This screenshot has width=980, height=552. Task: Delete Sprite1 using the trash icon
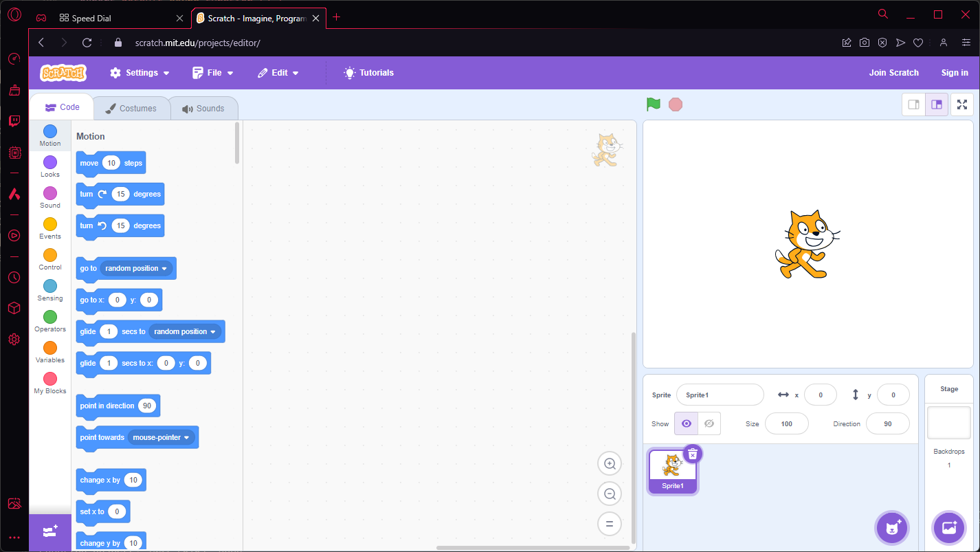pyautogui.click(x=692, y=454)
